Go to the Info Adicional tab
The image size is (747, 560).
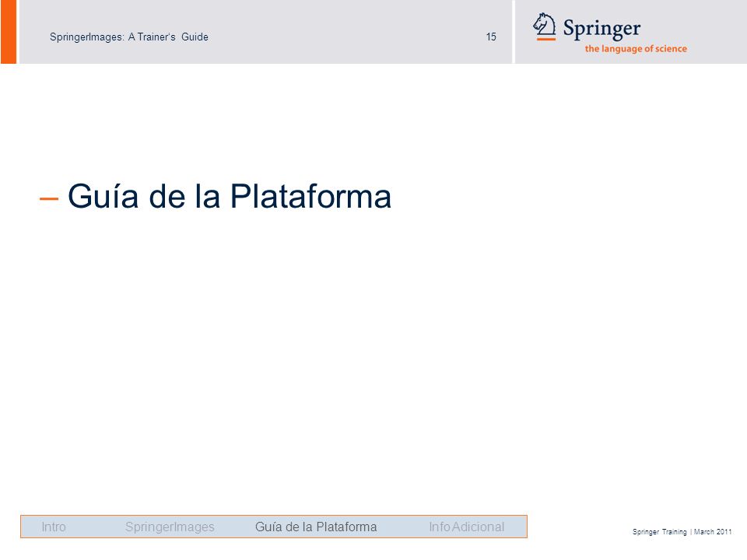pos(466,527)
